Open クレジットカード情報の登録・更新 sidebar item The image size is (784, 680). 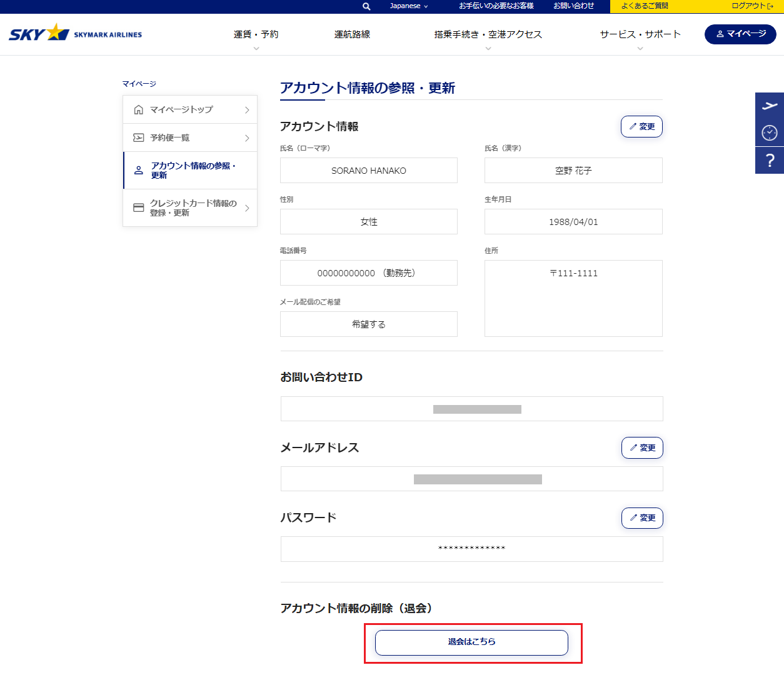[x=190, y=208]
